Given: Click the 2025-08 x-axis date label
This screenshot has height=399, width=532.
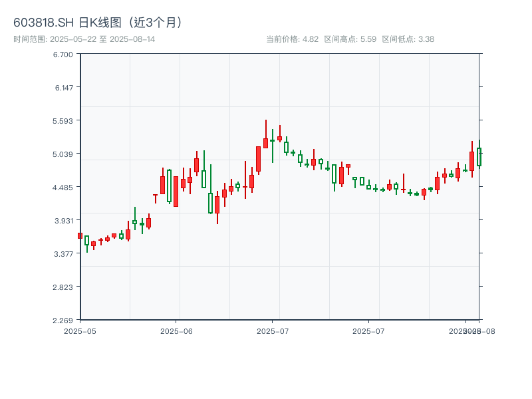Looking at the screenshot, I should (x=481, y=331).
